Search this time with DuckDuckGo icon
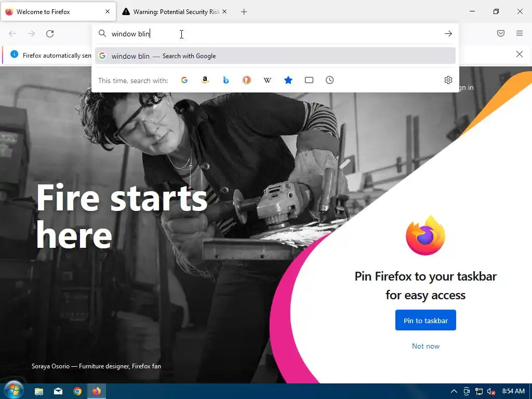Viewport: 532px width, 399px height. tap(247, 80)
